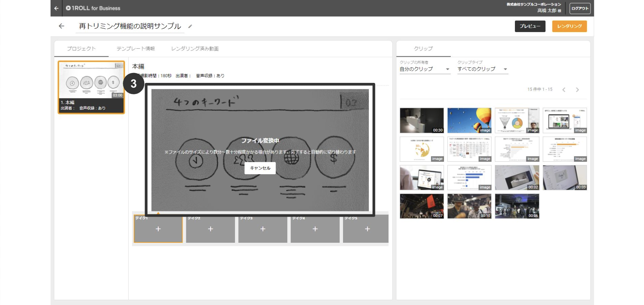The width and height of the screenshot is (644, 305).
Task: Select the hot air balloon image clip
Action: point(469,120)
